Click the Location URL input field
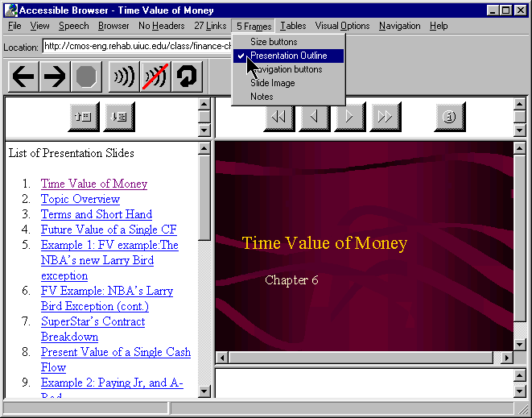The height and width of the screenshot is (418, 532). (x=137, y=47)
